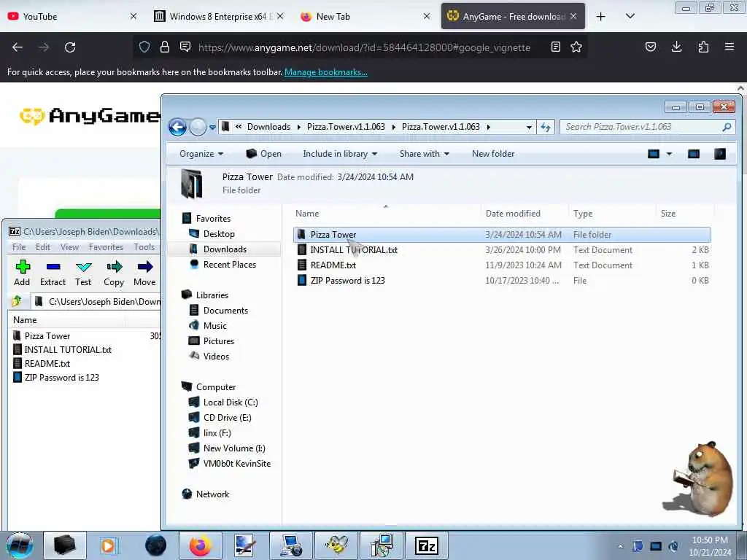
Task: Select Downloads in Favorites sidebar
Action: point(225,249)
